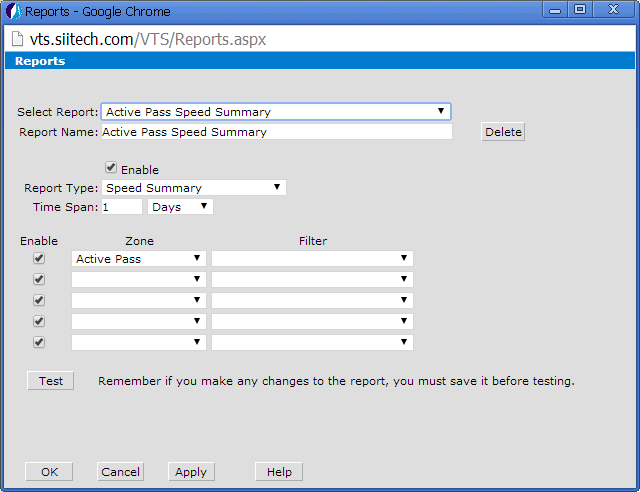
Task: Expand the third row Zone dropdown
Action: click(139, 300)
